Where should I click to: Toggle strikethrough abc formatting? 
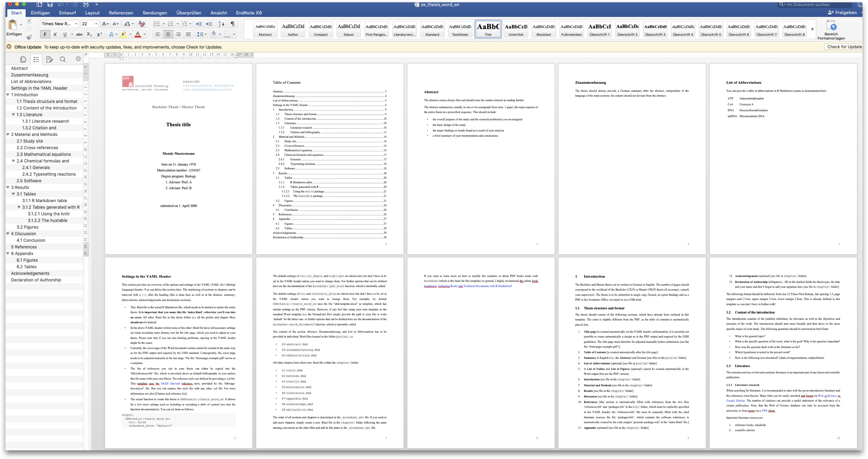79,34
